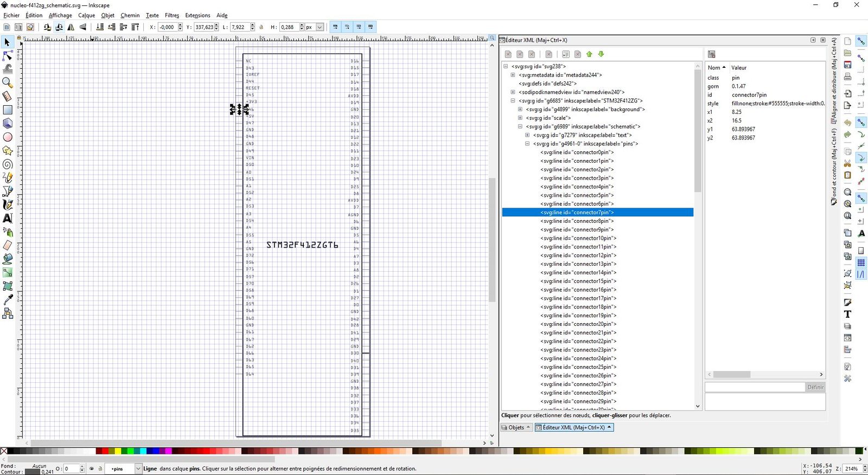The height and width of the screenshot is (475, 868).
Task: Toggle the current layer lock icon
Action: (100, 468)
